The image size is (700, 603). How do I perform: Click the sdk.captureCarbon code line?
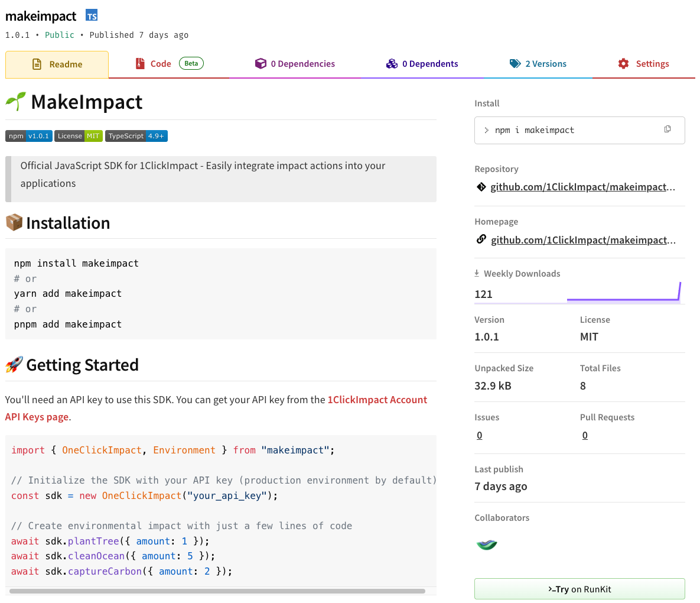[x=122, y=571]
